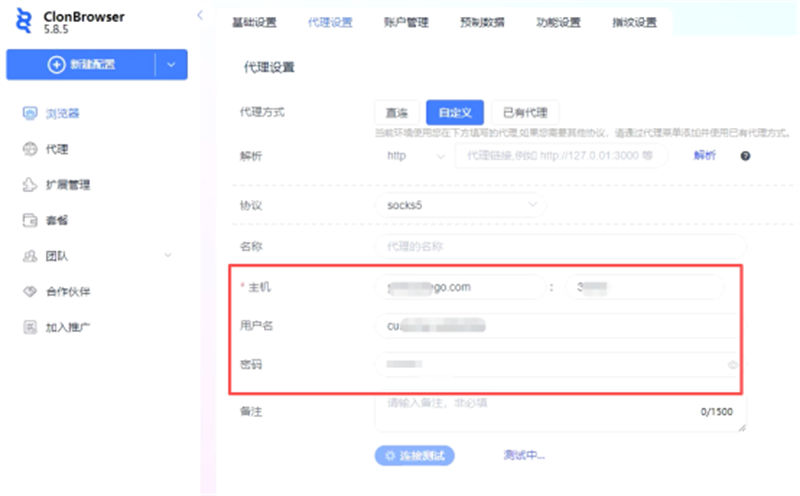The height and width of the screenshot is (496, 800).
Task: Click the 名称 proxy name field
Action: coord(560,246)
